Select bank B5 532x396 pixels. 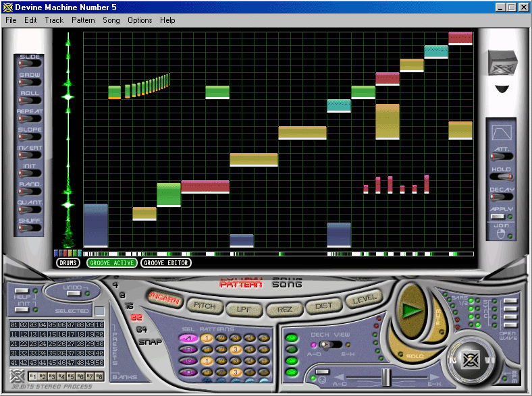(71, 376)
